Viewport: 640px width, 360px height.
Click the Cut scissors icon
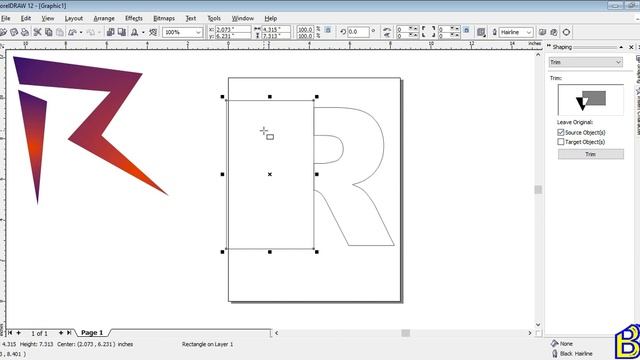pyautogui.click(x=37, y=32)
